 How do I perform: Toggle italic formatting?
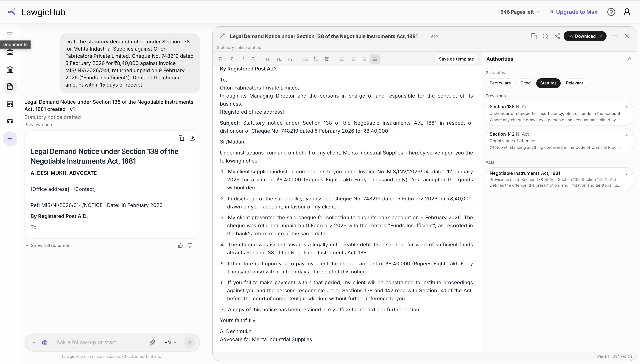pos(231,59)
